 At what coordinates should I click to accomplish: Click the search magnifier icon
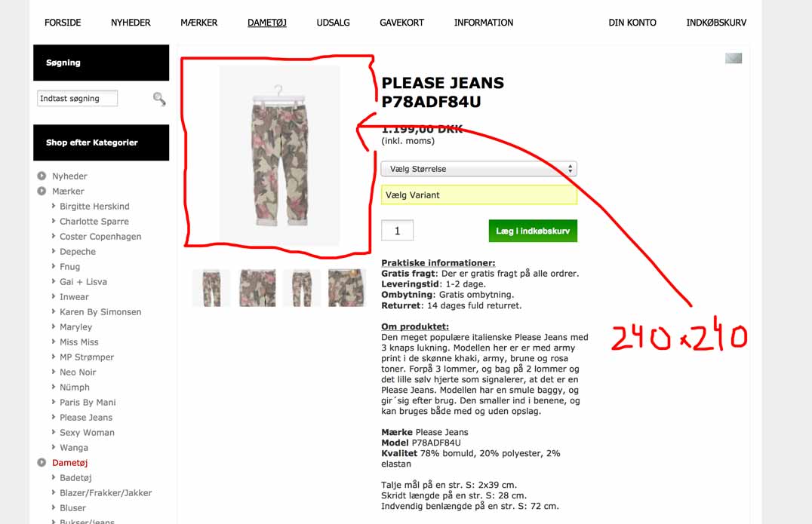click(x=159, y=99)
